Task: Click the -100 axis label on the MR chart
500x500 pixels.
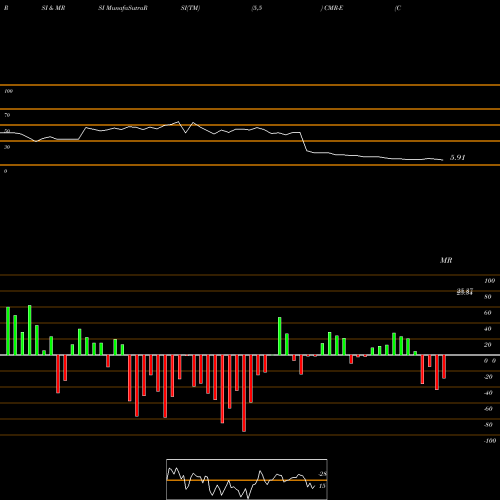Action: point(490,441)
